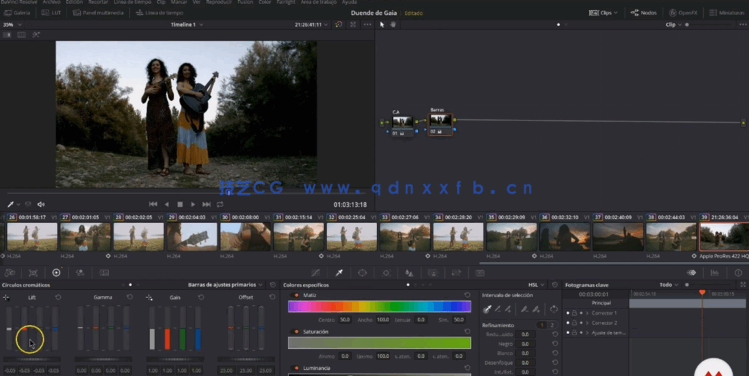Select the pointer tool in node editor

382,24
